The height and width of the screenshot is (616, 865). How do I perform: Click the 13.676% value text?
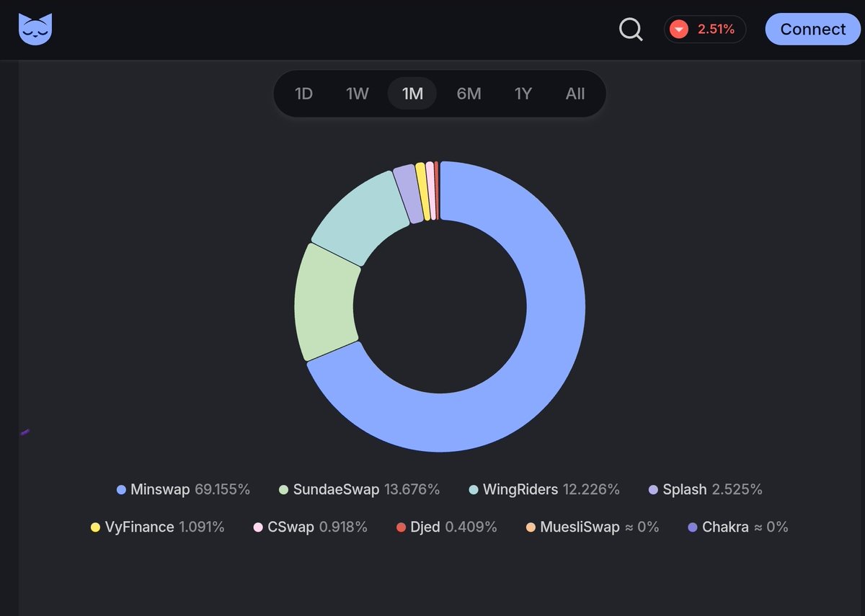coord(412,490)
